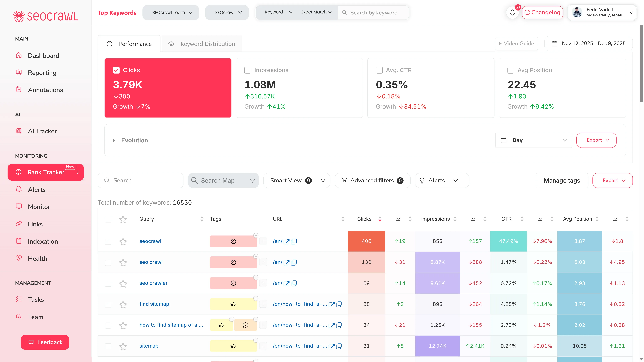Remove the tag from 'sitemap' row
This screenshot has width=644, height=362.
256,340
